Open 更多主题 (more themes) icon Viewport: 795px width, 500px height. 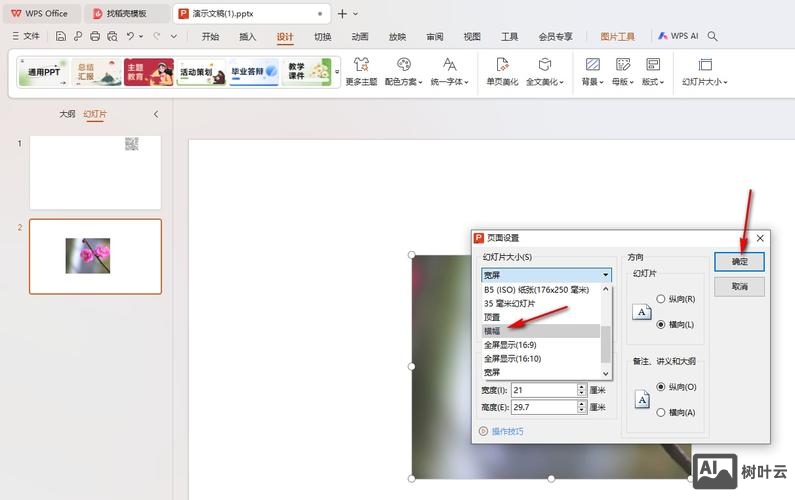(x=361, y=72)
